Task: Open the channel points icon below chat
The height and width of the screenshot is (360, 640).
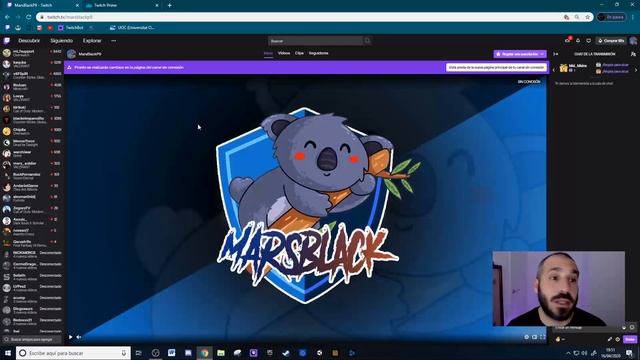Action: point(558,339)
